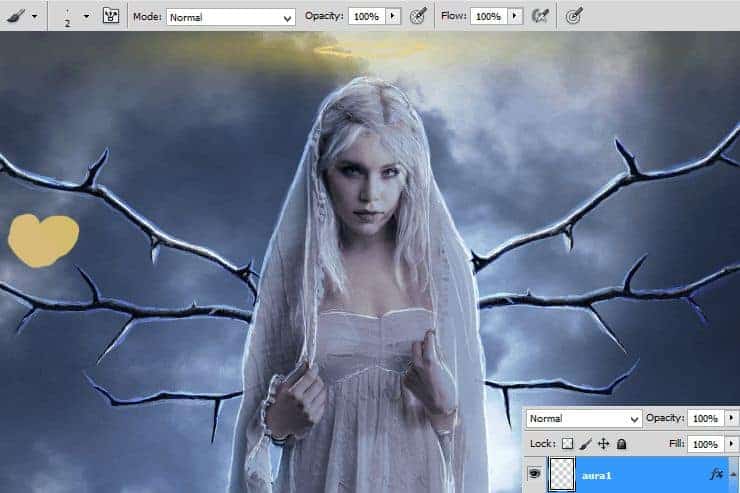Lock all with padlock icon

click(620, 443)
